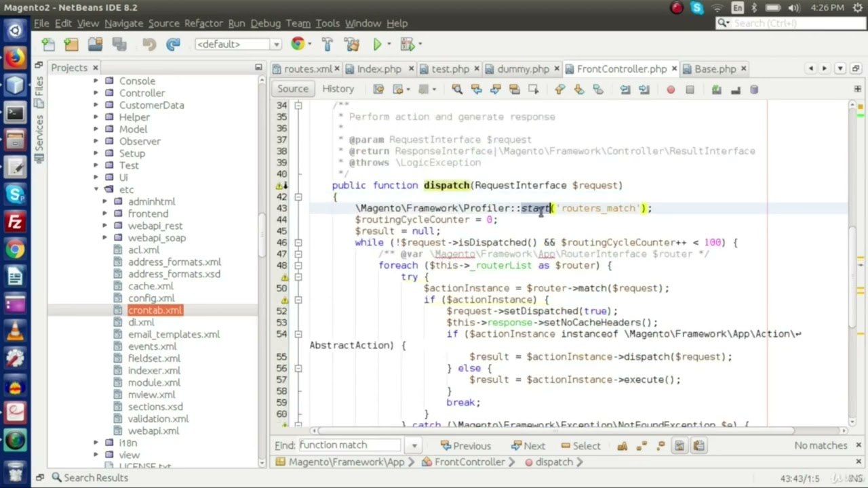Click the Toggle Highlight Search editor icon
This screenshot has width=868, height=488.
tap(514, 89)
